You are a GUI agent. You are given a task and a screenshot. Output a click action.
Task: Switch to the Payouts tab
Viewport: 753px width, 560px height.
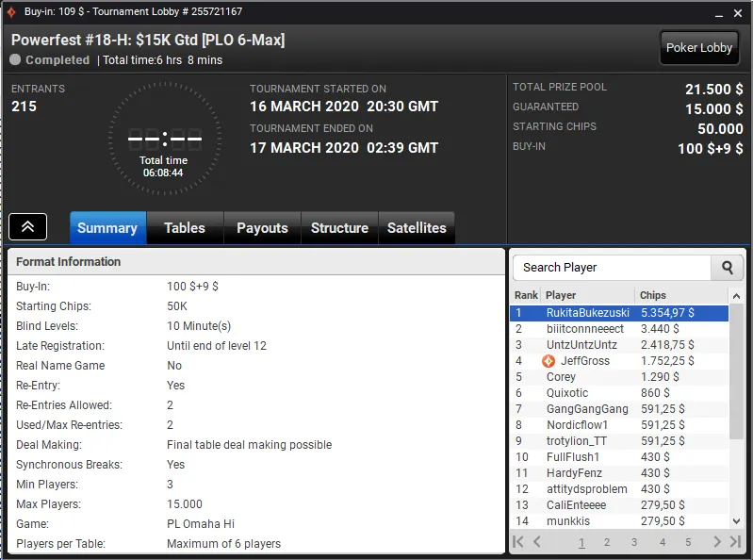point(262,228)
